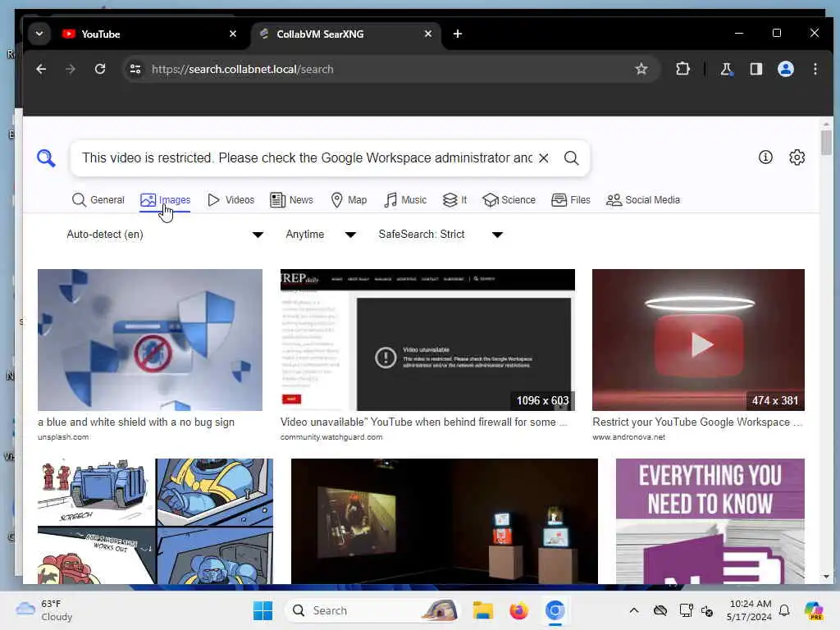The height and width of the screenshot is (630, 840).
Task: Show hidden system tray icons chevron
Action: point(634,610)
